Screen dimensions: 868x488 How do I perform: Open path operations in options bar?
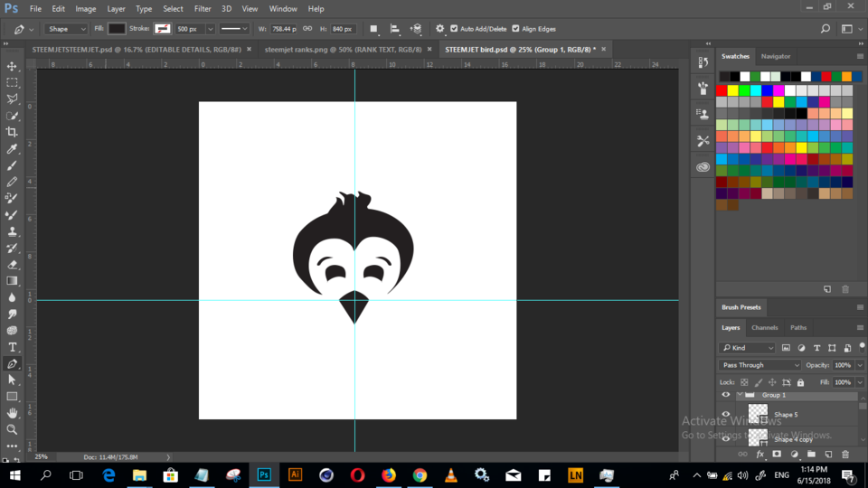[x=373, y=29]
